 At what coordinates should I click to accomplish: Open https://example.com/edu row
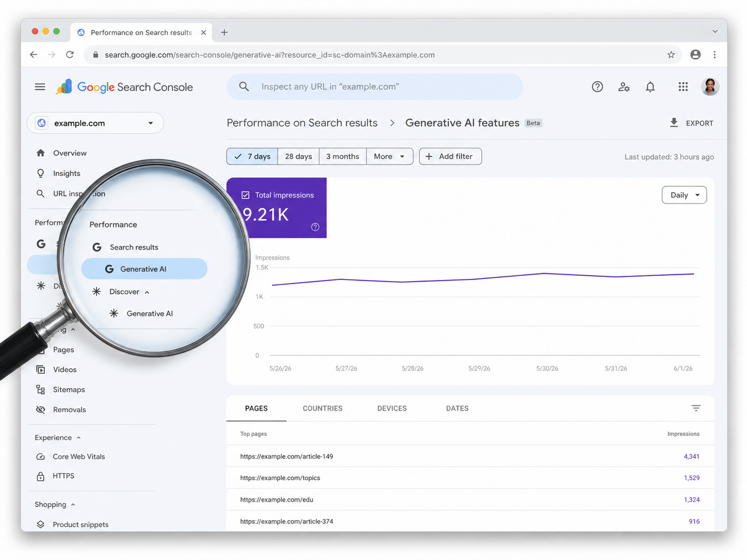(x=470, y=500)
